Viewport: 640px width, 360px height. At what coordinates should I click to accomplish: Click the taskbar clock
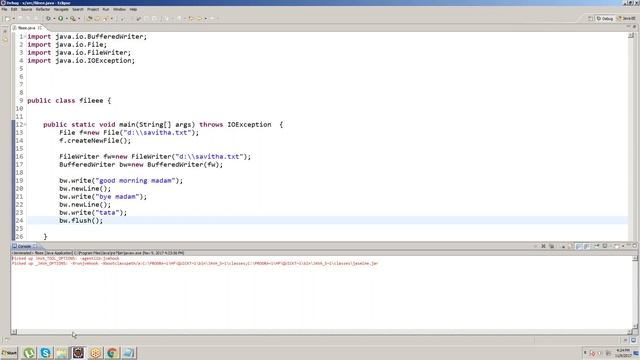(623, 353)
